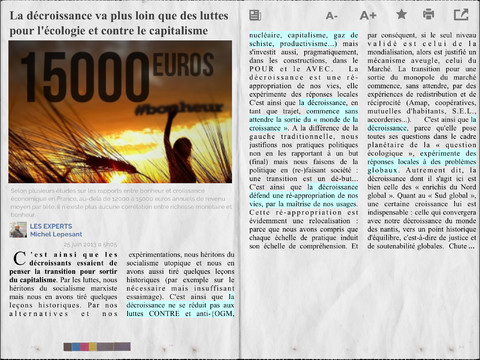Share the article via the export icon
Screen dimensions: 480x360
tap(461, 15)
